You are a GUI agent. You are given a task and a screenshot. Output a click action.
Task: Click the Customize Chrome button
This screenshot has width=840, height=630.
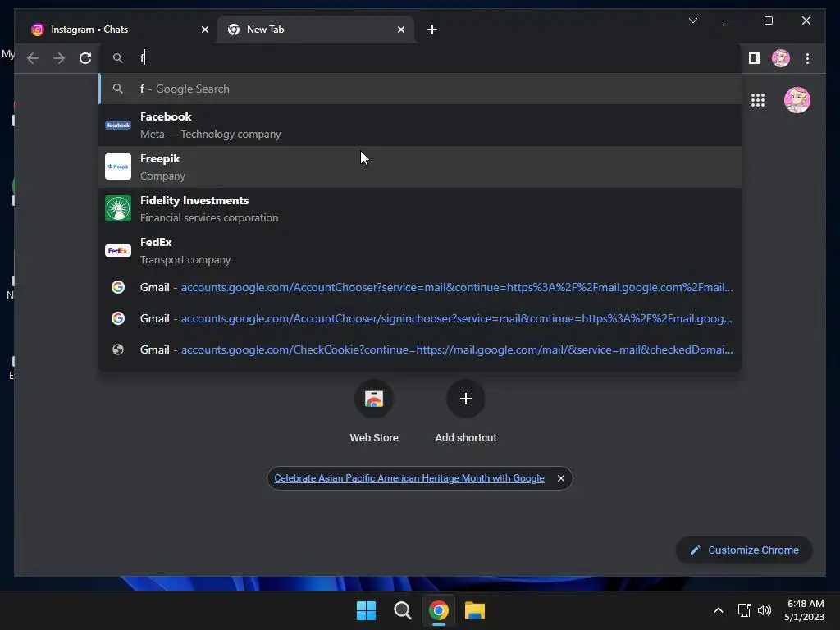[x=744, y=550]
